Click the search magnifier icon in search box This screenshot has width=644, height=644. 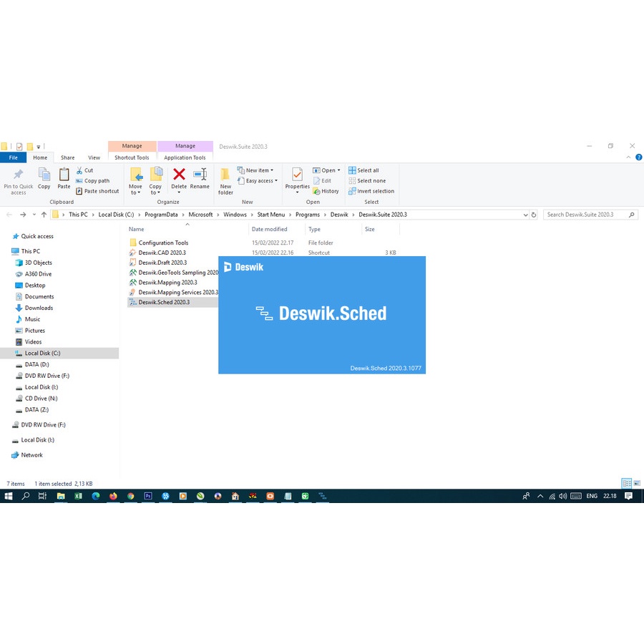(x=632, y=215)
